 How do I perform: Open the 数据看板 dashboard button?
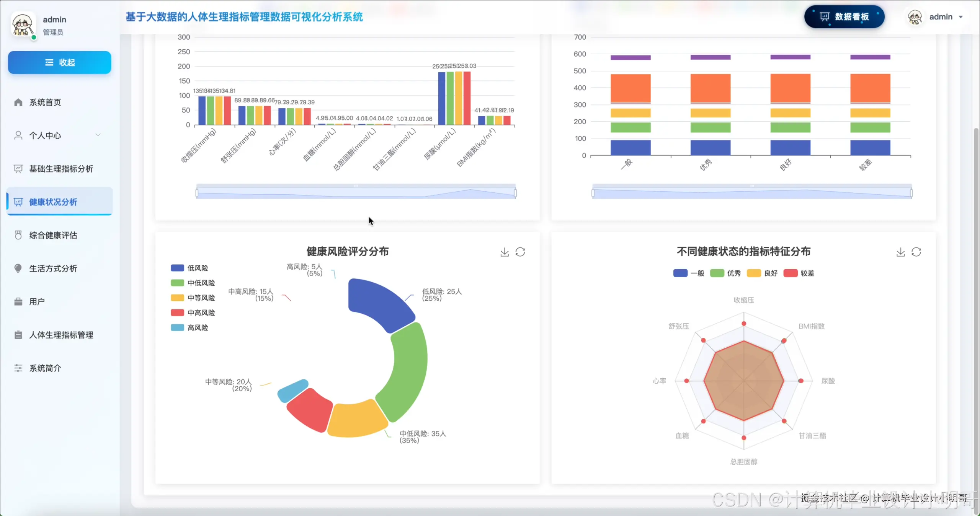click(x=844, y=17)
